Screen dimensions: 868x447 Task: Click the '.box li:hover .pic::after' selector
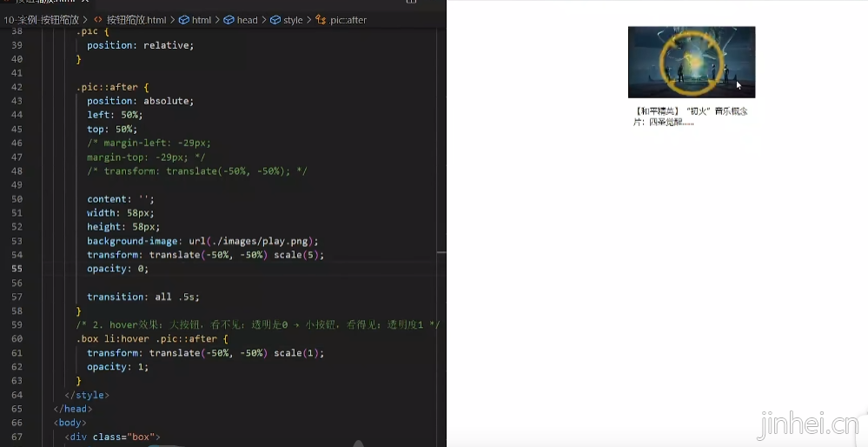coord(152,338)
